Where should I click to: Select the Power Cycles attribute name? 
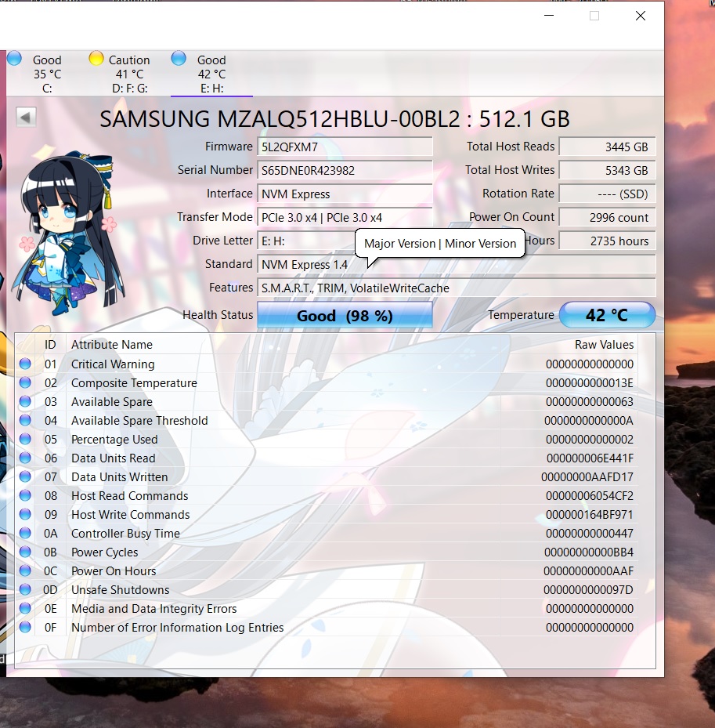(x=105, y=552)
